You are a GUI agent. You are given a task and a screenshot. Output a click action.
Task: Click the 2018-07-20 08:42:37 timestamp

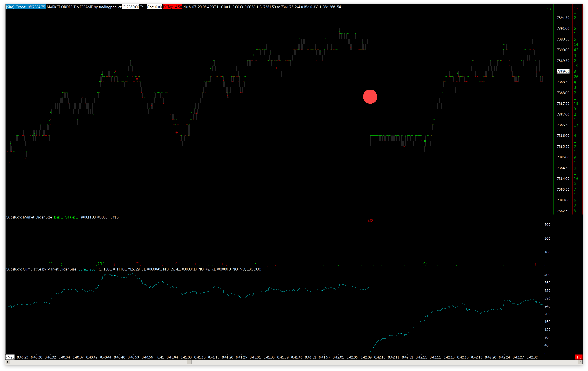[x=200, y=7]
